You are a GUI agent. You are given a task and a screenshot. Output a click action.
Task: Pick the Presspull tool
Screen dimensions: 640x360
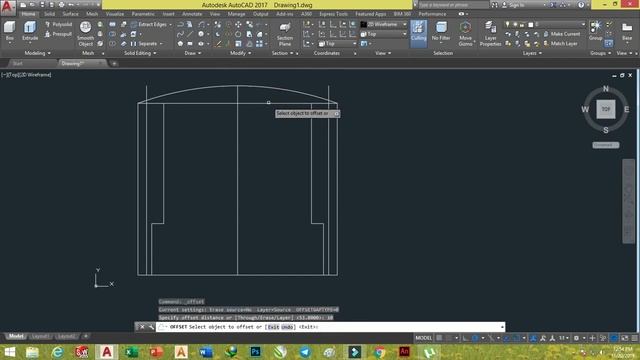coord(58,34)
